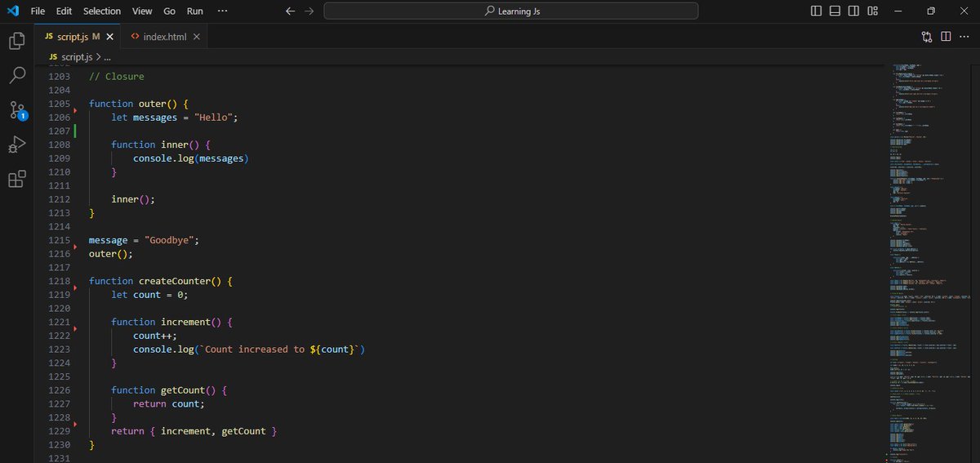
Task: Open the Explorer view in the activity bar
Action: (x=16, y=41)
